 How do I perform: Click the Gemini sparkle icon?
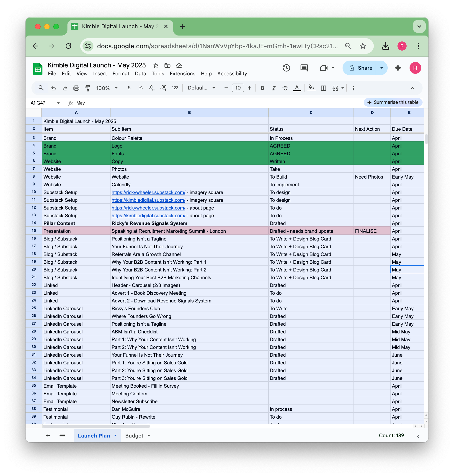398,68
